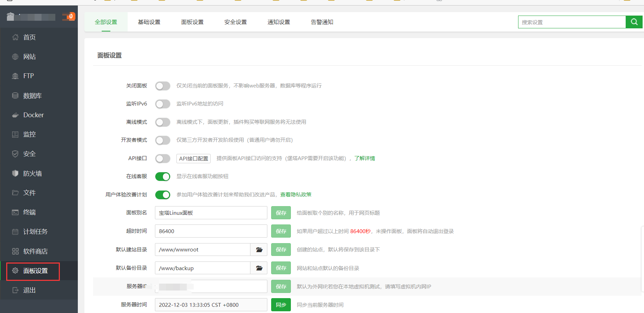
Task: Click the folder icon beside 文件
Action: click(15, 193)
